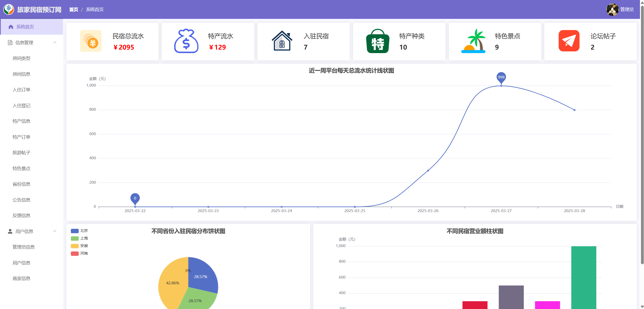Click the house icon for 入驻民宿
644x309 pixels.
282,41
